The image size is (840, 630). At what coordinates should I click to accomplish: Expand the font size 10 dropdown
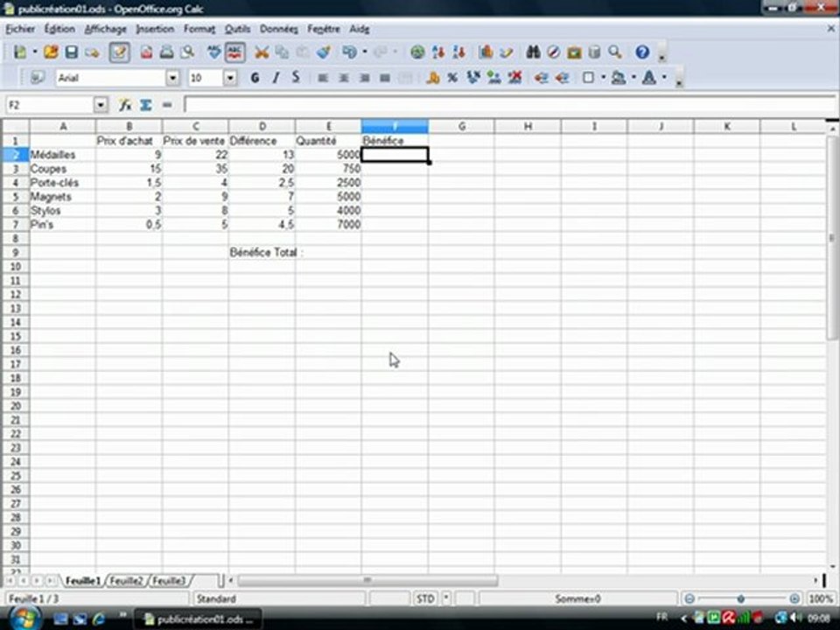tap(230, 78)
